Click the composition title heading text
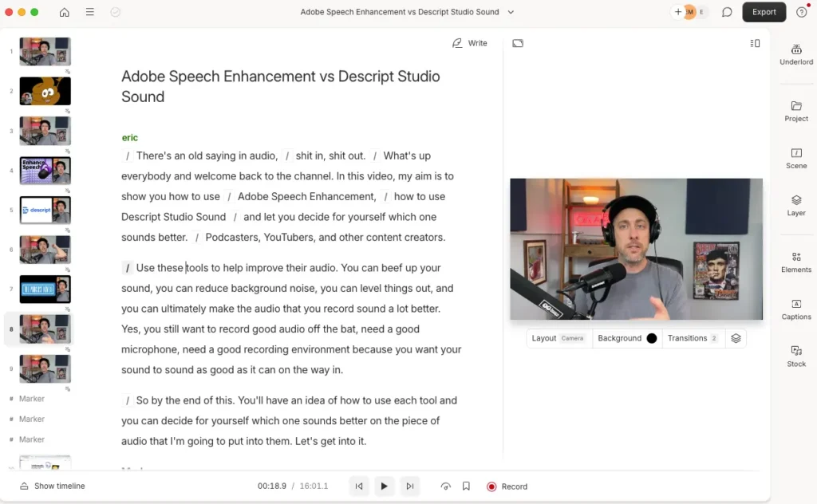 coord(281,86)
